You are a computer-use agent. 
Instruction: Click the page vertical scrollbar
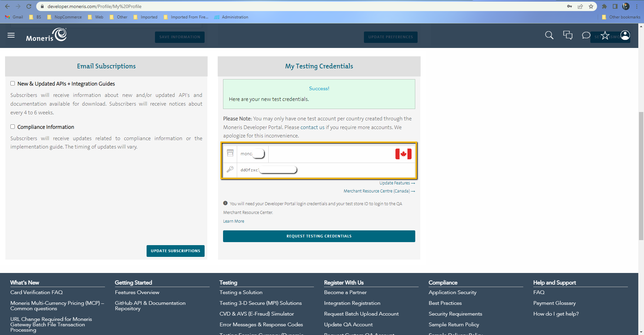641,176
